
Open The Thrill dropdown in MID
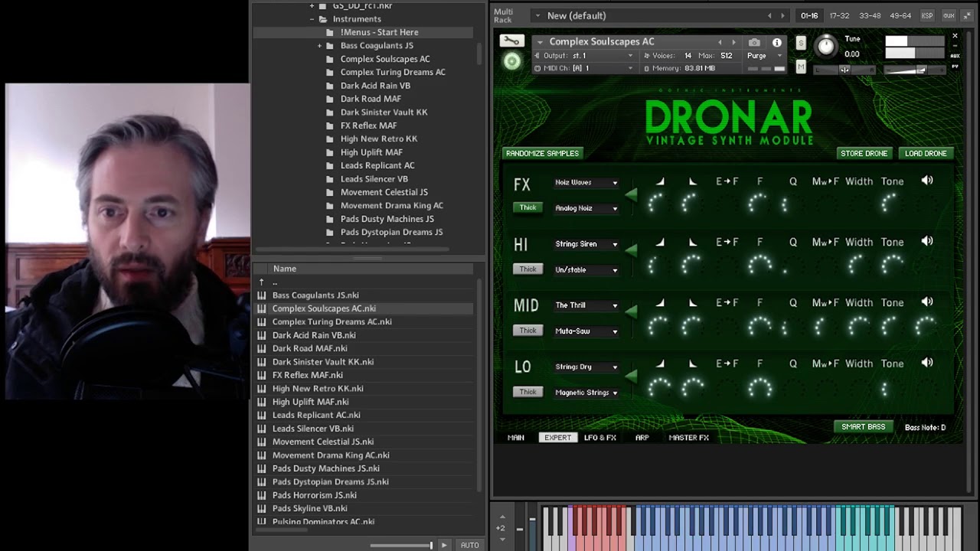(586, 305)
